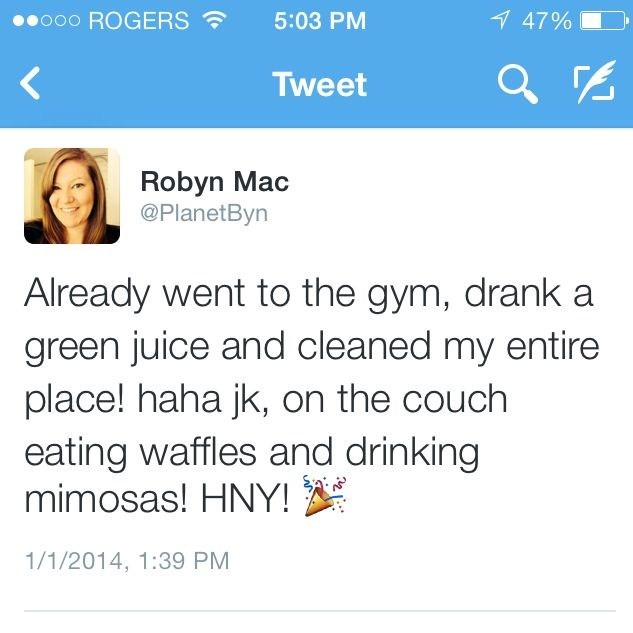Open the @PlanetByn handle
Viewport: 633px width, 633px height.
point(204,214)
